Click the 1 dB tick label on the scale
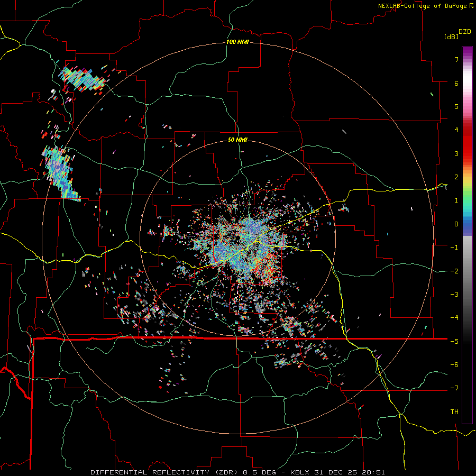Screen dimensions: 476x476 (x=456, y=200)
